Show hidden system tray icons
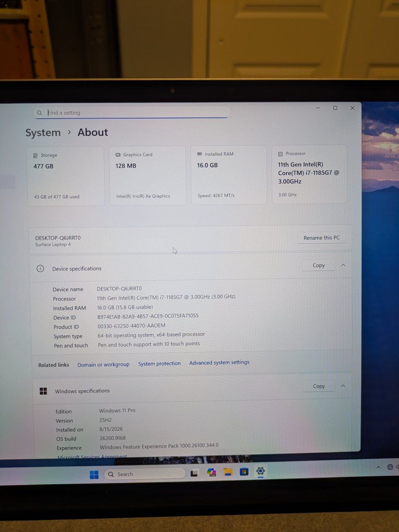Screen dimensions: 399x532 [x=378, y=467]
